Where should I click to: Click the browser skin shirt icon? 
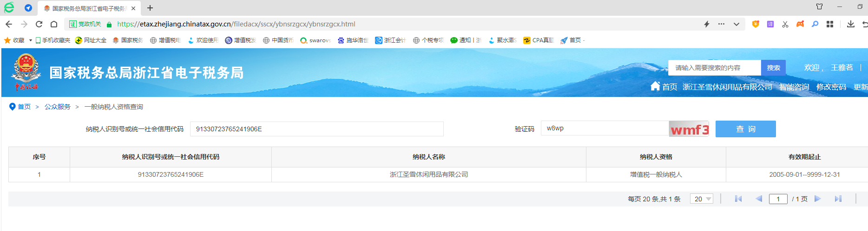click(819, 6)
